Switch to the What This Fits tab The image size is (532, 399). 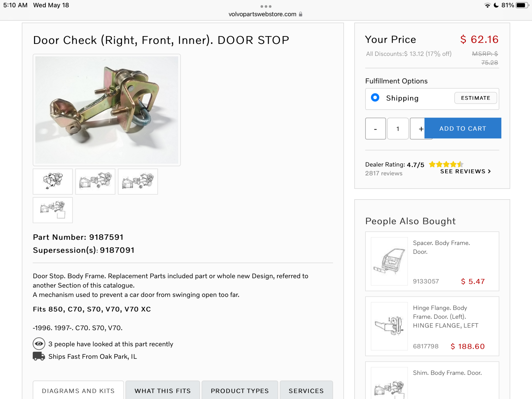click(x=163, y=390)
